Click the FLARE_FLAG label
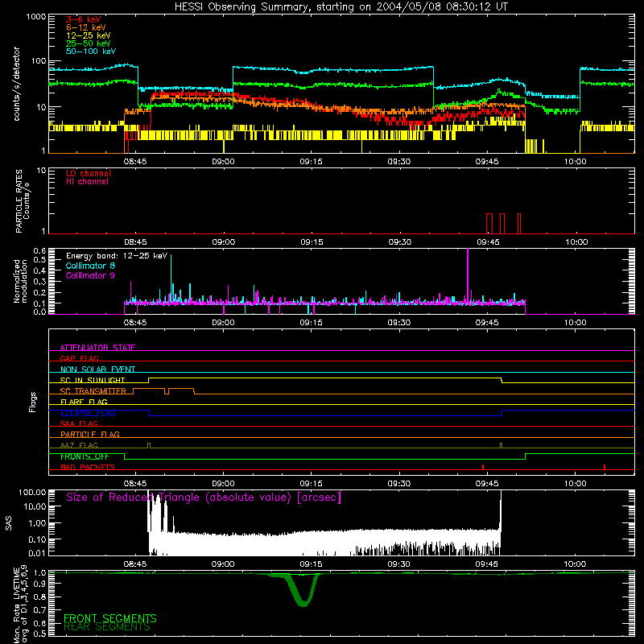The width and height of the screenshot is (644, 644). [x=84, y=402]
